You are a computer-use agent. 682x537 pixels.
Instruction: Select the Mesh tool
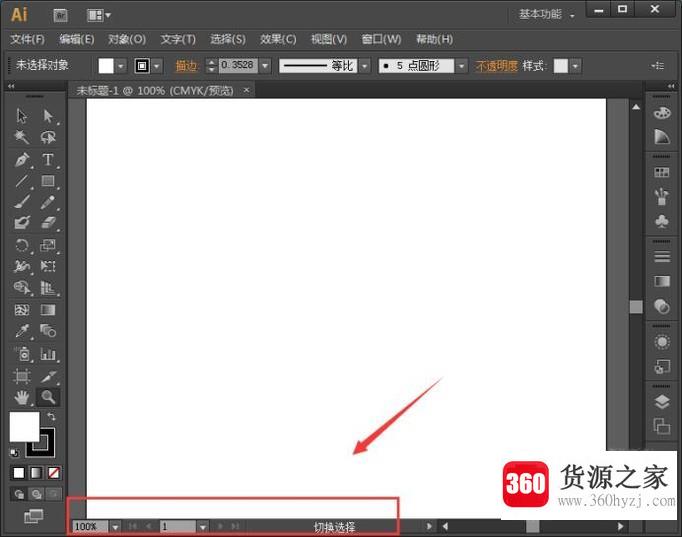tap(22, 310)
